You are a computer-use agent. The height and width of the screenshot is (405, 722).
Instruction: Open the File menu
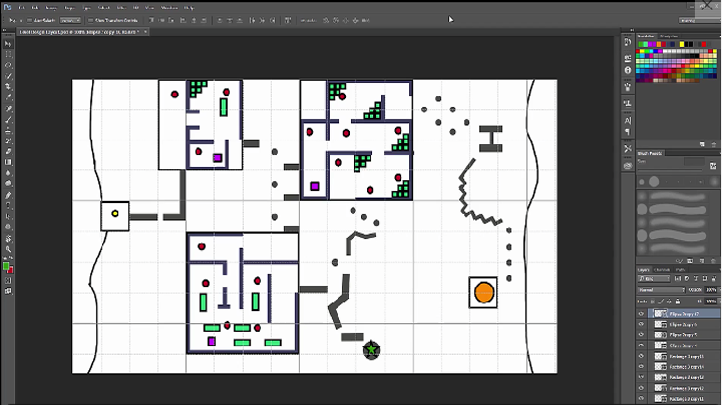pyautogui.click(x=22, y=8)
